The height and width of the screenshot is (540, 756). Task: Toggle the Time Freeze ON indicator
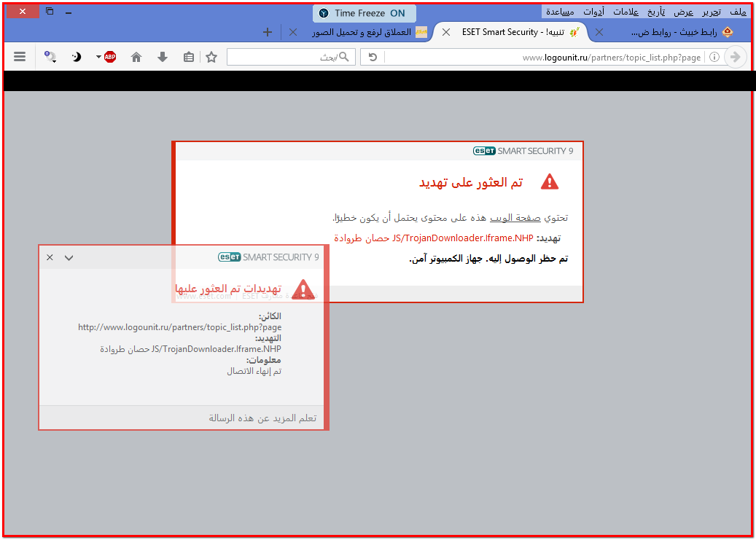pos(364,14)
